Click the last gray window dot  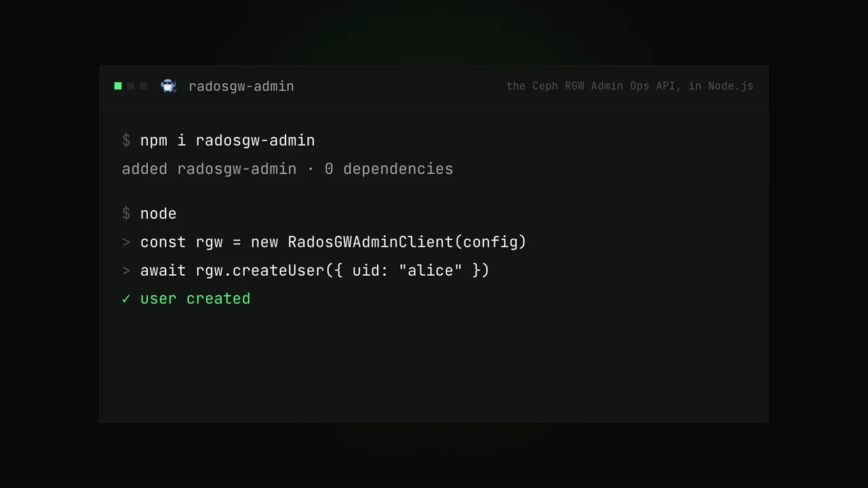pos(143,86)
